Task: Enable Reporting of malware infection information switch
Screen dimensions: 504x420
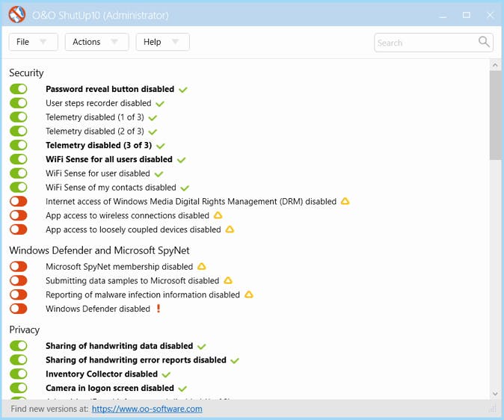Action: pyautogui.click(x=19, y=294)
